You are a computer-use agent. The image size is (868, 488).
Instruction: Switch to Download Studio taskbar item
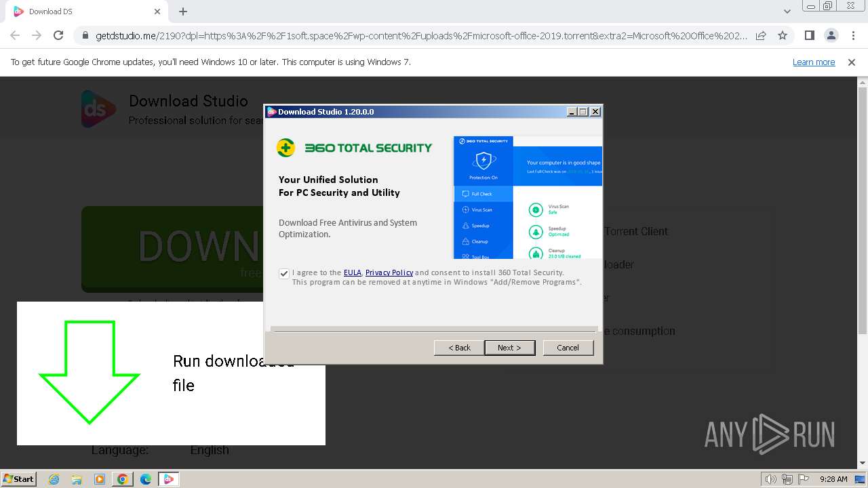[169, 479]
